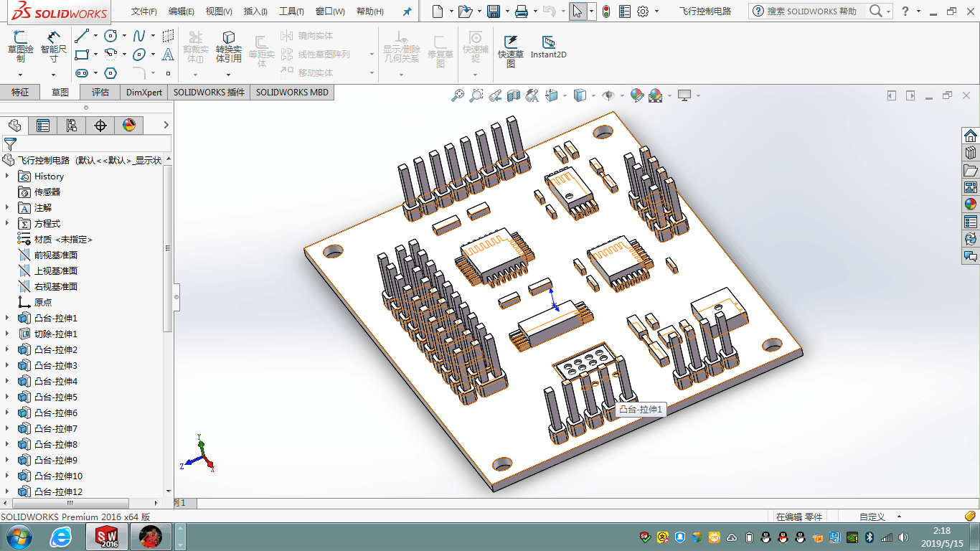This screenshot has height=551, width=980.
Task: Click Zoom to Fit in view toolbar
Action: pyautogui.click(x=458, y=95)
